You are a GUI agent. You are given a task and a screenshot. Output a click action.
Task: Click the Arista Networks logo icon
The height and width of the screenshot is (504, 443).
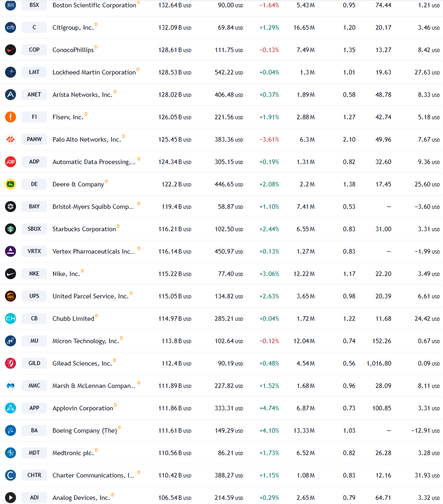pyautogui.click(x=11, y=95)
